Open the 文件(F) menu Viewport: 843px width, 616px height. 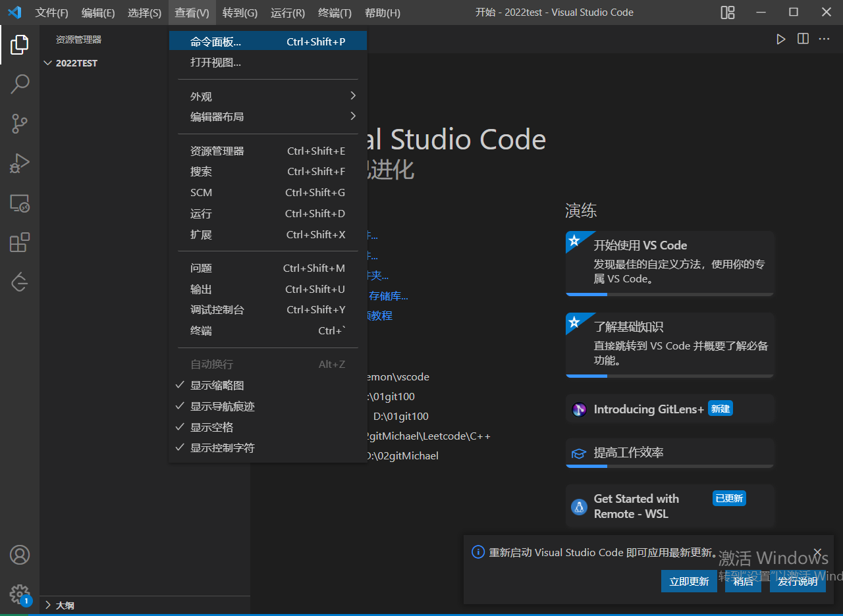[51, 13]
